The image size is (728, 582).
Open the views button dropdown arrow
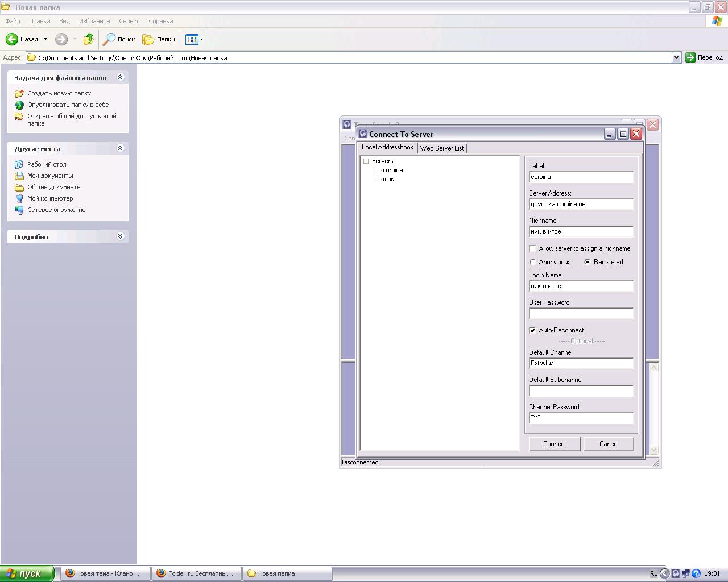coord(201,39)
